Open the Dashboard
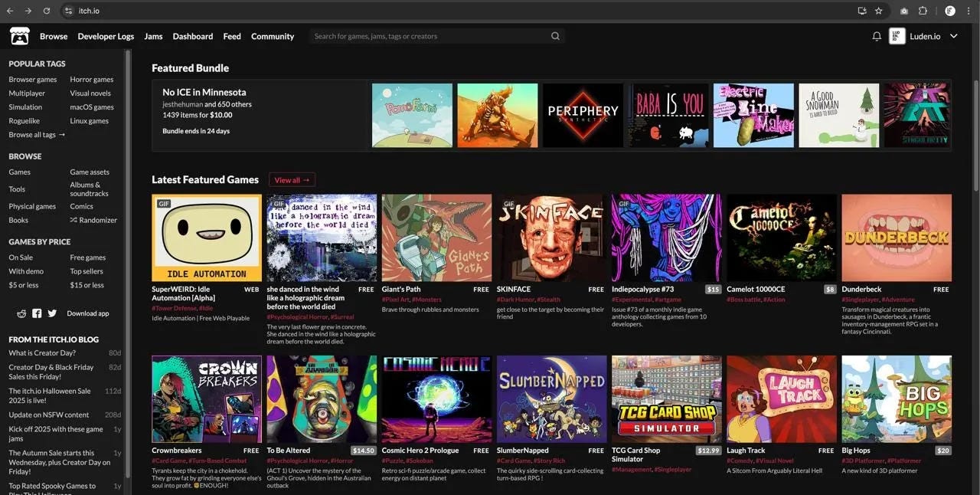This screenshot has width=980, height=495. 193,36
